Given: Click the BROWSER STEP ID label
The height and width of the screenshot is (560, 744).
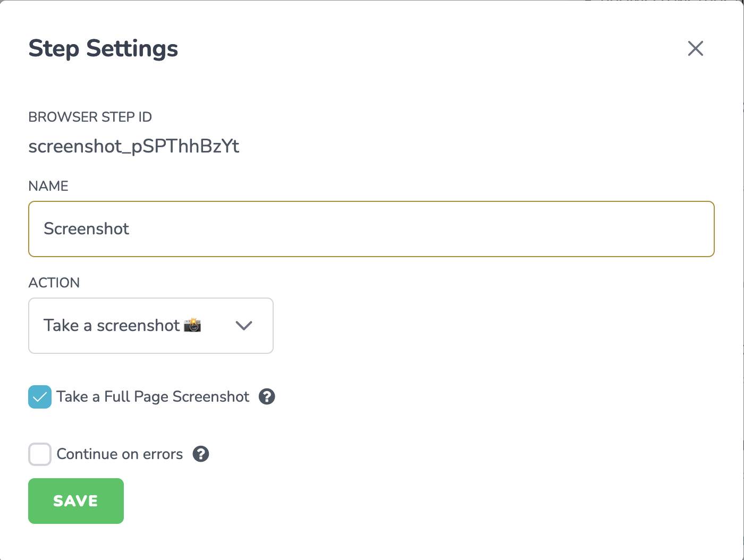Looking at the screenshot, I should (x=90, y=117).
